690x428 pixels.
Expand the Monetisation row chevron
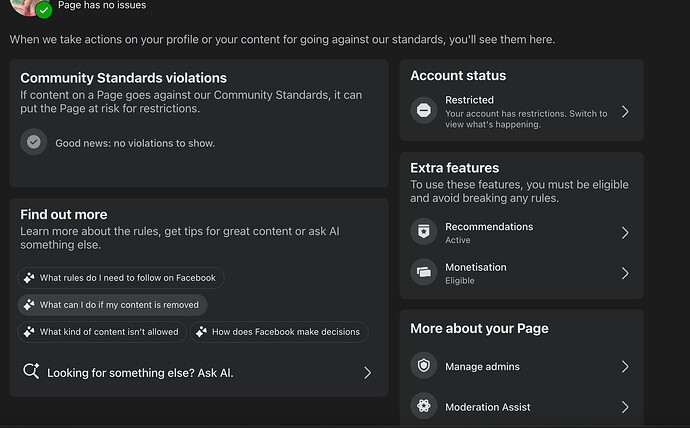(x=625, y=273)
